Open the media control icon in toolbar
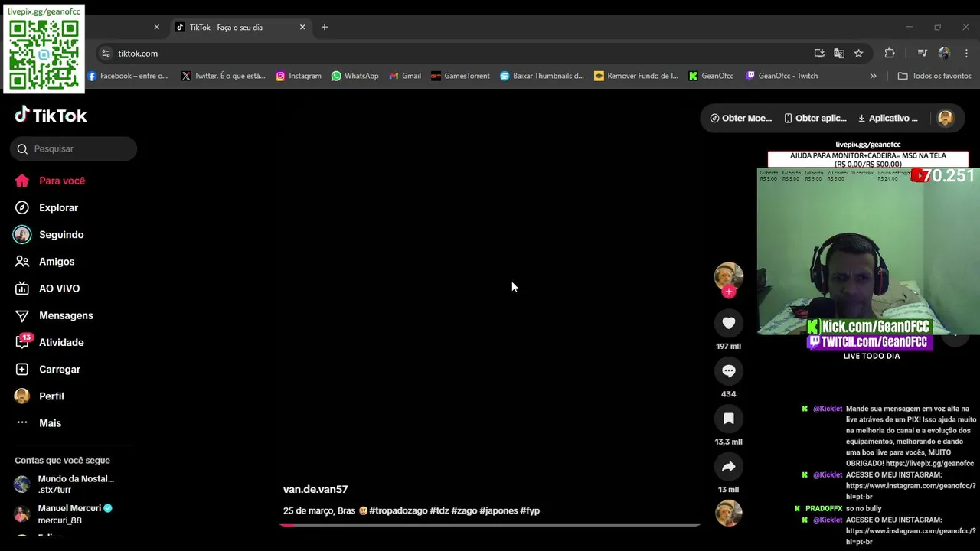Screen dimensions: 980x551 tap(922, 53)
